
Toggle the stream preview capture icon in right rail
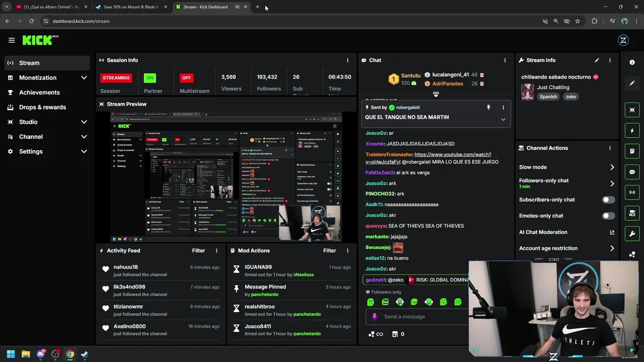click(632, 110)
